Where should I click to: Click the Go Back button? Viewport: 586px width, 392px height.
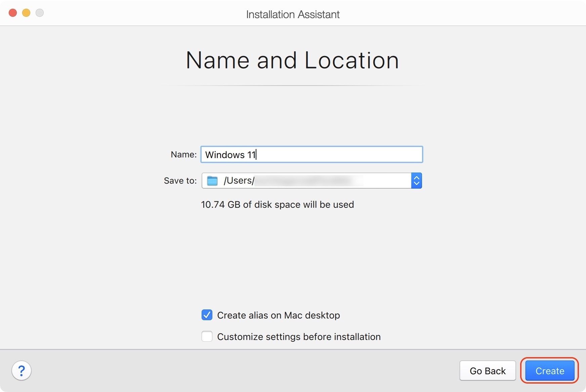coord(488,371)
